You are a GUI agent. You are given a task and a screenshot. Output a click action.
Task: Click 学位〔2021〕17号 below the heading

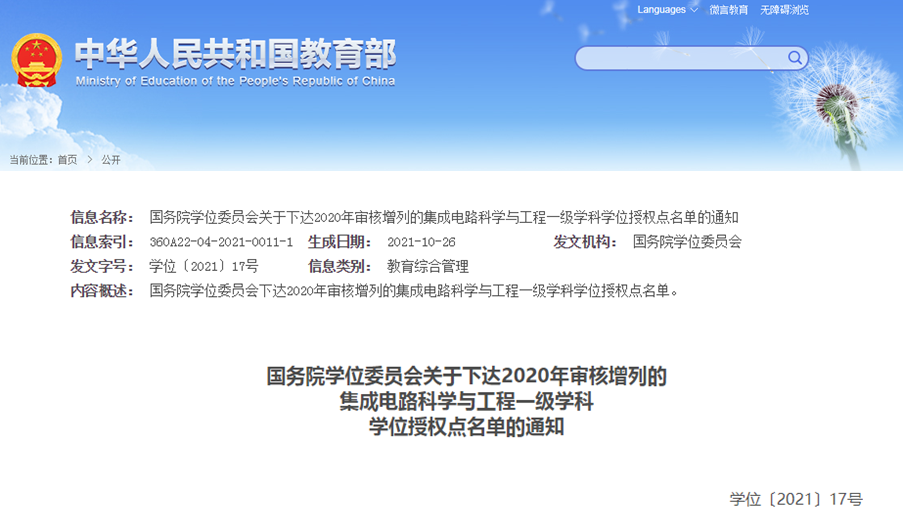[796, 499]
